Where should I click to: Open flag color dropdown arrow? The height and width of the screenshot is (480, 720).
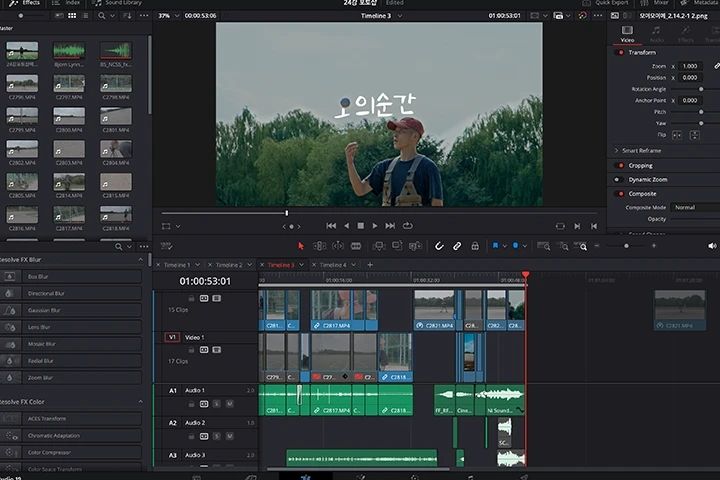click(504, 246)
